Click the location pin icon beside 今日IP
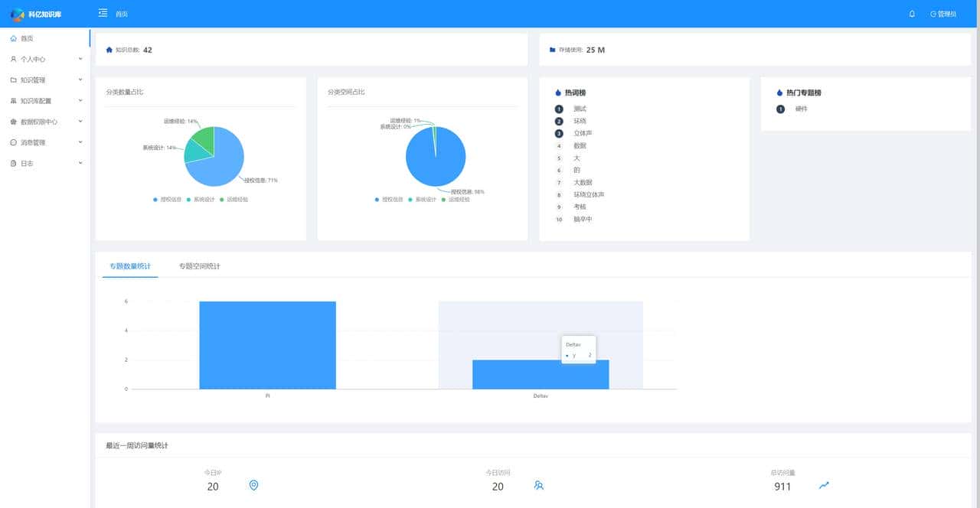980x508 pixels. (x=254, y=485)
